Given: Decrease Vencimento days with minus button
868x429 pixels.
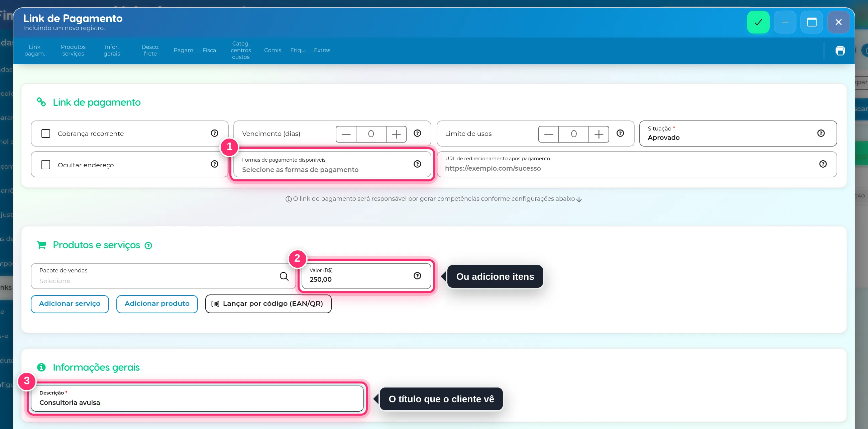Looking at the screenshot, I should pyautogui.click(x=346, y=134).
